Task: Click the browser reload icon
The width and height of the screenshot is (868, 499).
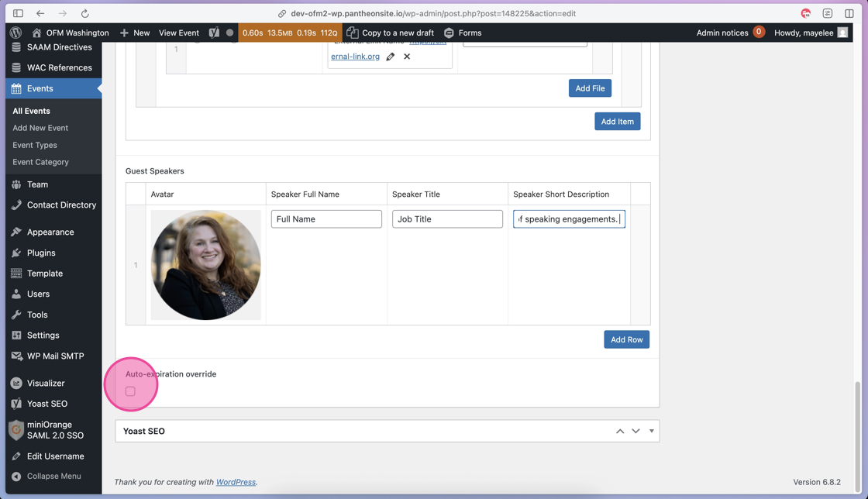Action: tap(84, 13)
